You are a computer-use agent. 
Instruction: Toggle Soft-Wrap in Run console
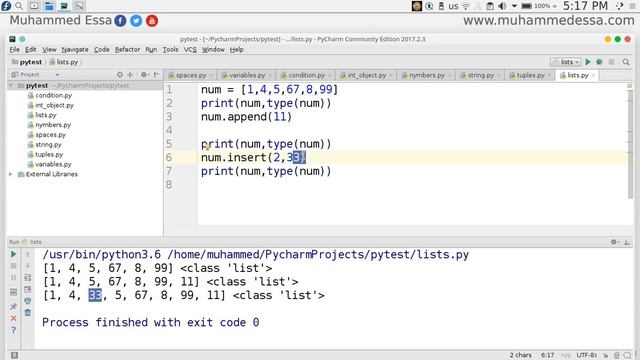click(x=28, y=278)
